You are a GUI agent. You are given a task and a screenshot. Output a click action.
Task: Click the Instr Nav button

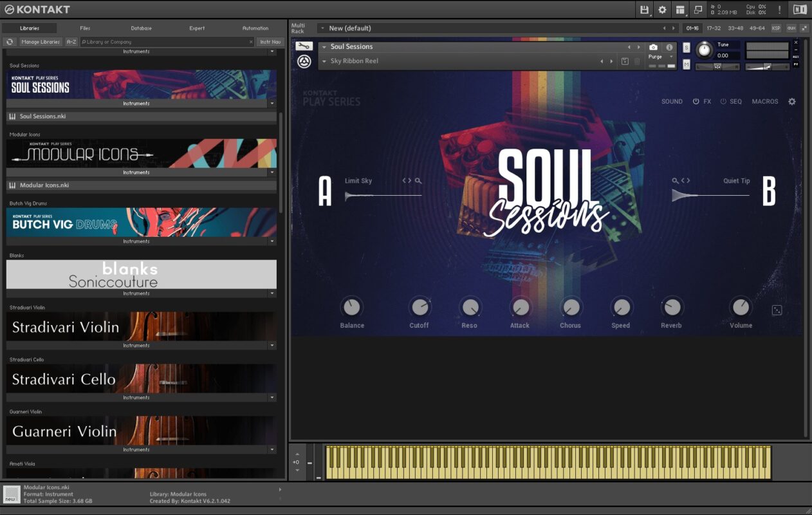tap(270, 42)
